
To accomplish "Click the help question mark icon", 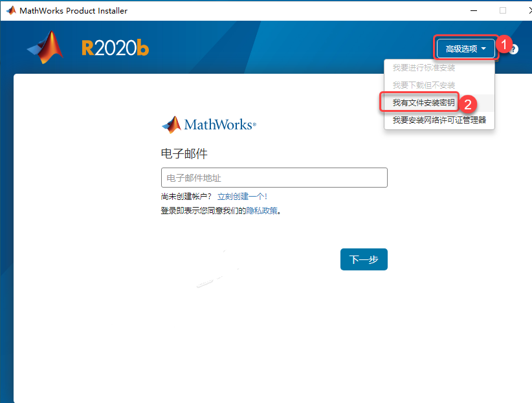I will (x=514, y=50).
